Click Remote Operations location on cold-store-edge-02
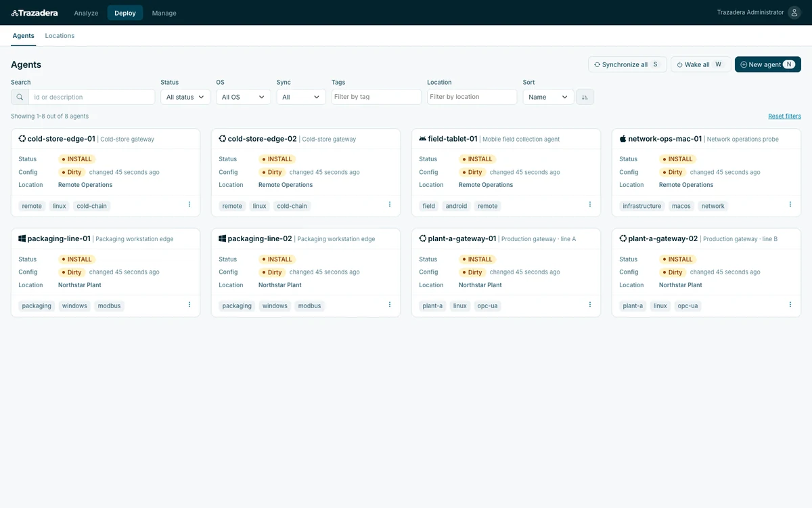The height and width of the screenshot is (508, 812). point(286,185)
